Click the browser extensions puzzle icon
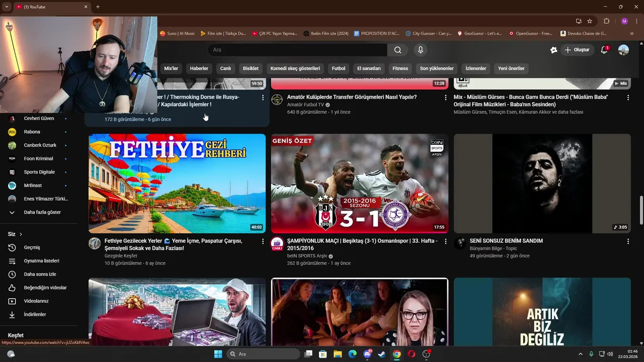This screenshot has width=644, height=362. tap(606, 21)
